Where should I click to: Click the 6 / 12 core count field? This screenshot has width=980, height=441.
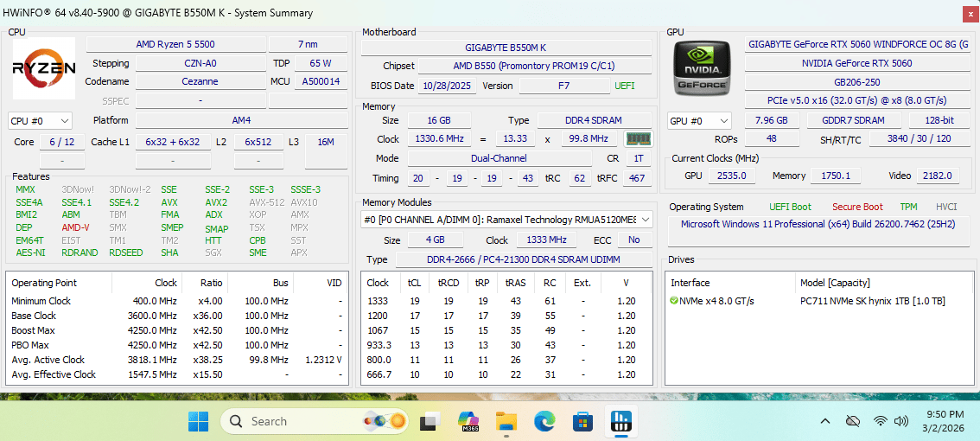pos(62,142)
